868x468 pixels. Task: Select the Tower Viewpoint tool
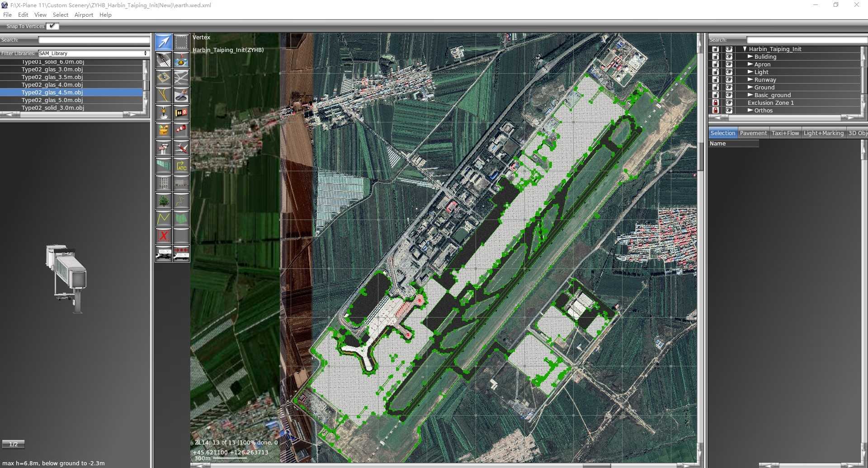click(x=163, y=148)
